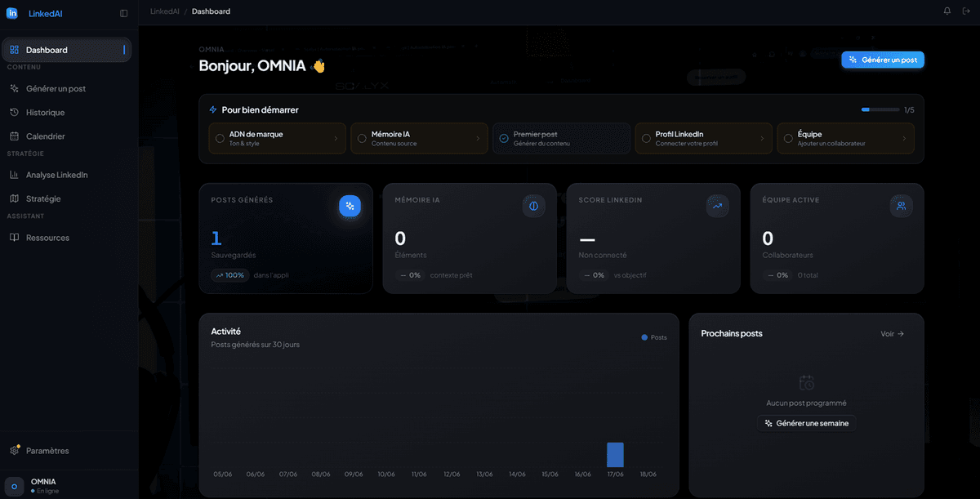Expand Équipe step chevron
This screenshot has height=499, width=980.
pyautogui.click(x=904, y=139)
